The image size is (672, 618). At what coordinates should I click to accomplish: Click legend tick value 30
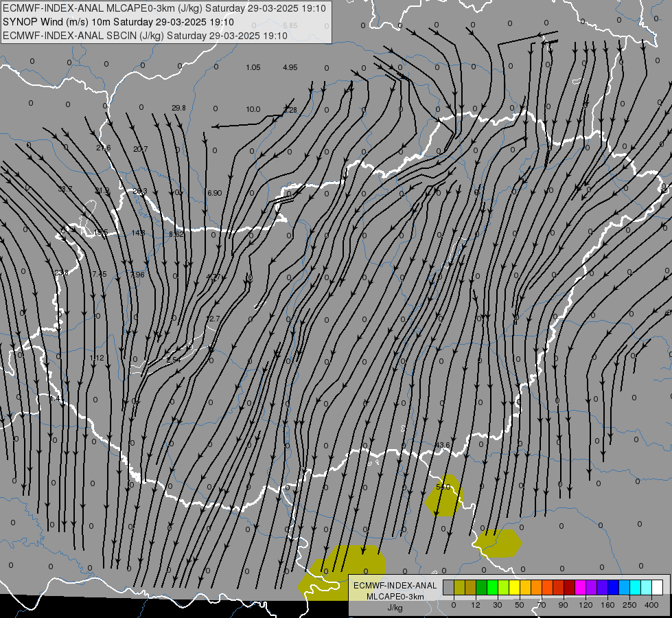[x=498, y=605]
